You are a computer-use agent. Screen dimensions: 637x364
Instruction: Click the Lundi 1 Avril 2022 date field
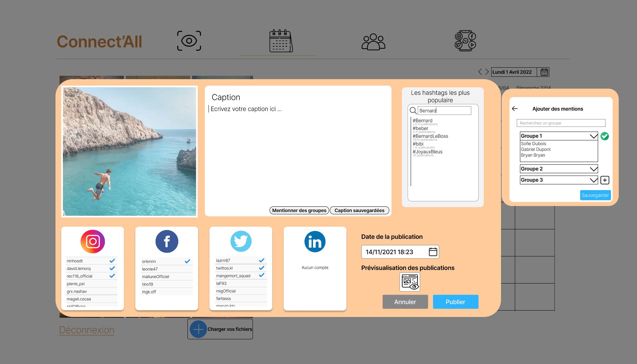point(514,72)
